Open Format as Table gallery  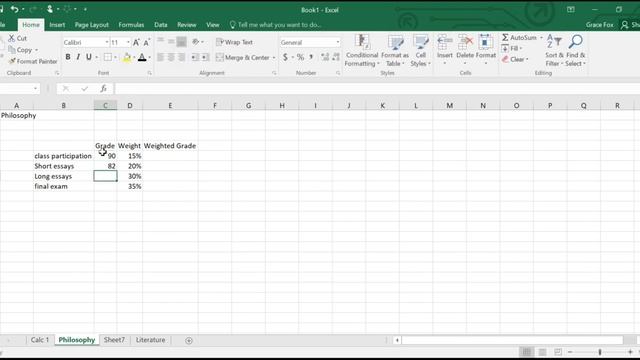tap(395, 51)
